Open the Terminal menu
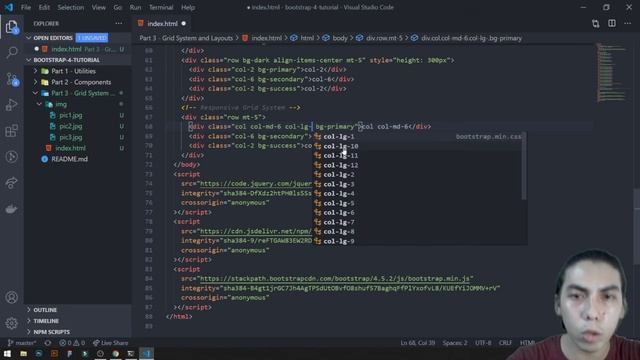 pyautogui.click(x=161, y=7)
